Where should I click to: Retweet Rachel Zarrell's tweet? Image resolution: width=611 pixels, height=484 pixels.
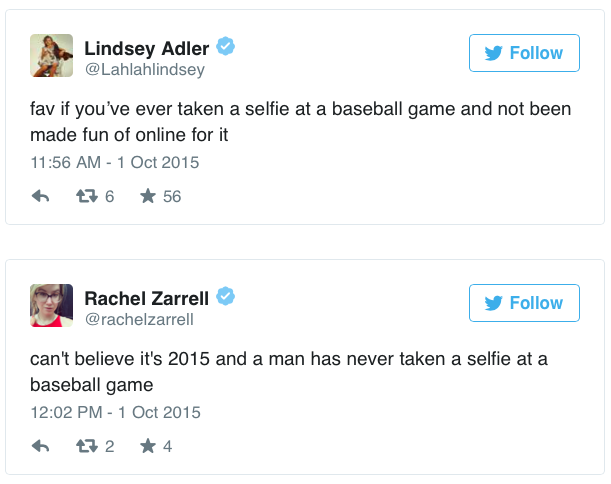[x=87, y=446]
